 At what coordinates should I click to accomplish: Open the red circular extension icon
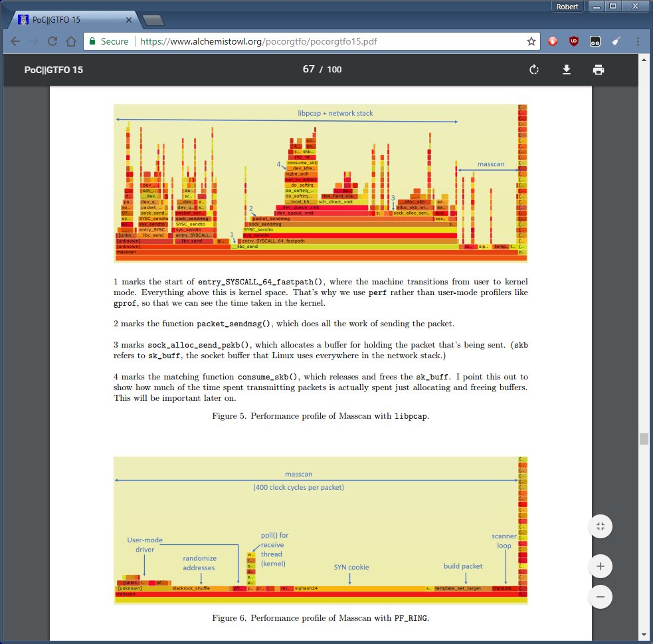(x=553, y=41)
